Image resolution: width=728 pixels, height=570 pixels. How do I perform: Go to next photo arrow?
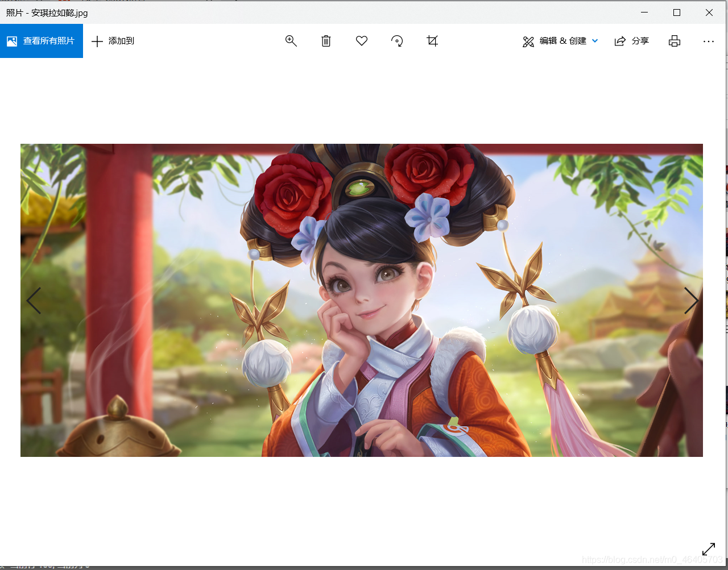point(691,301)
